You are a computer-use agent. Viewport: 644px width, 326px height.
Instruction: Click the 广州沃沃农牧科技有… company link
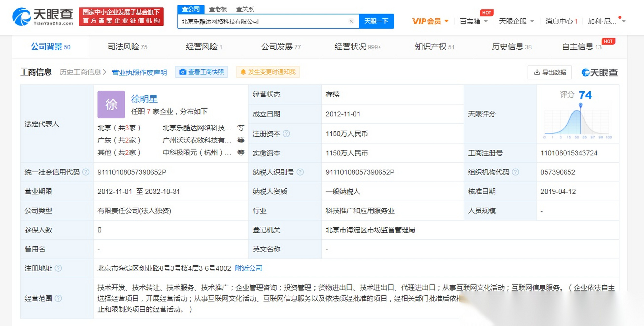(197, 140)
